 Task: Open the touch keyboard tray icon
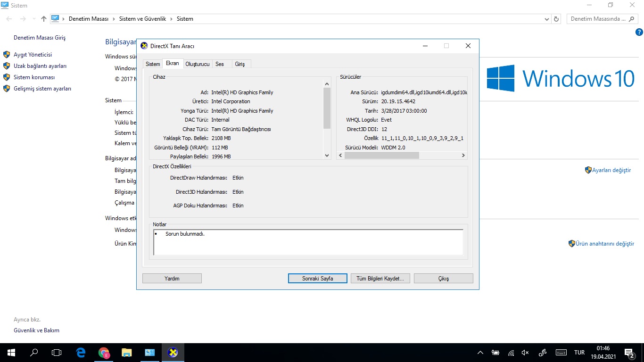click(x=561, y=353)
